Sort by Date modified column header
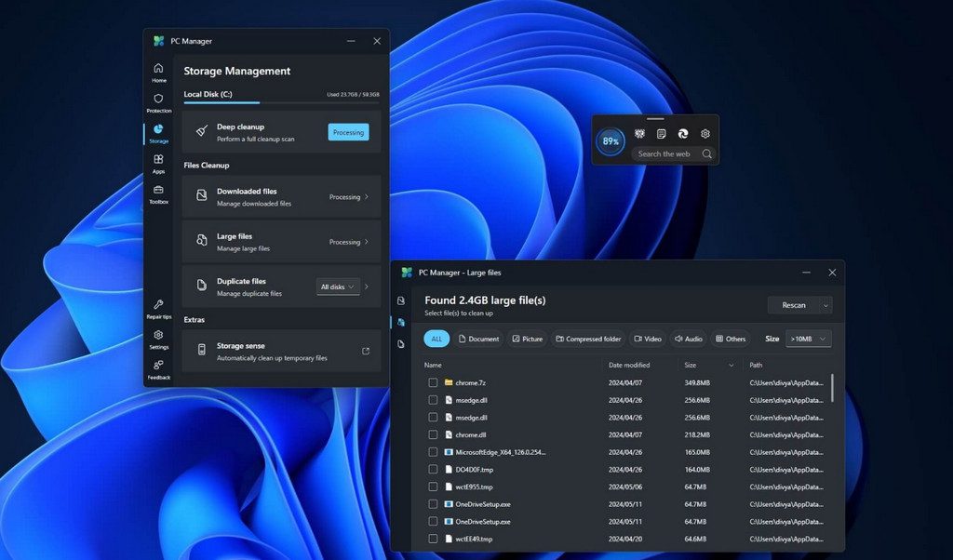Viewport: 953px width, 560px height. point(629,365)
